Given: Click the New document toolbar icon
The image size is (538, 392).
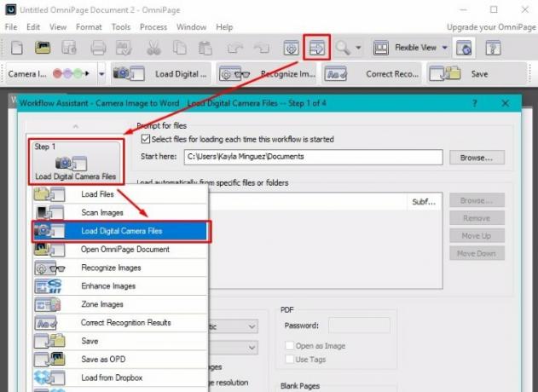Looking at the screenshot, I should [17, 48].
